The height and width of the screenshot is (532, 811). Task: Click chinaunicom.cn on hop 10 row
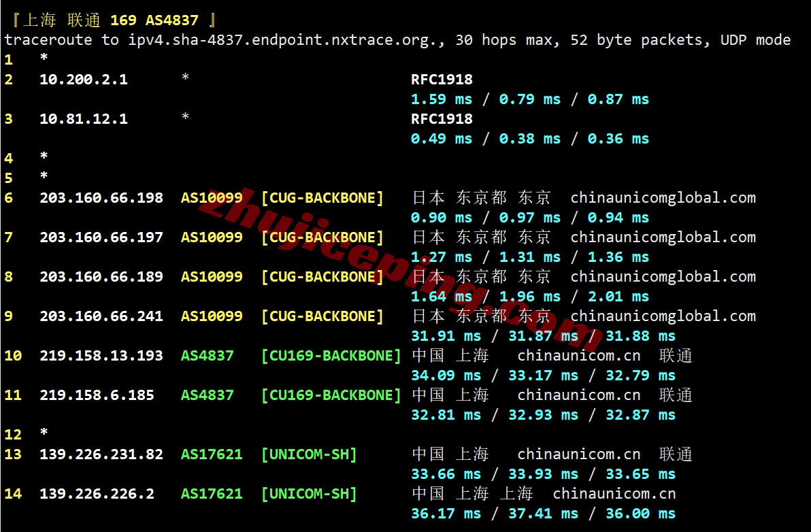pyautogui.click(x=579, y=356)
